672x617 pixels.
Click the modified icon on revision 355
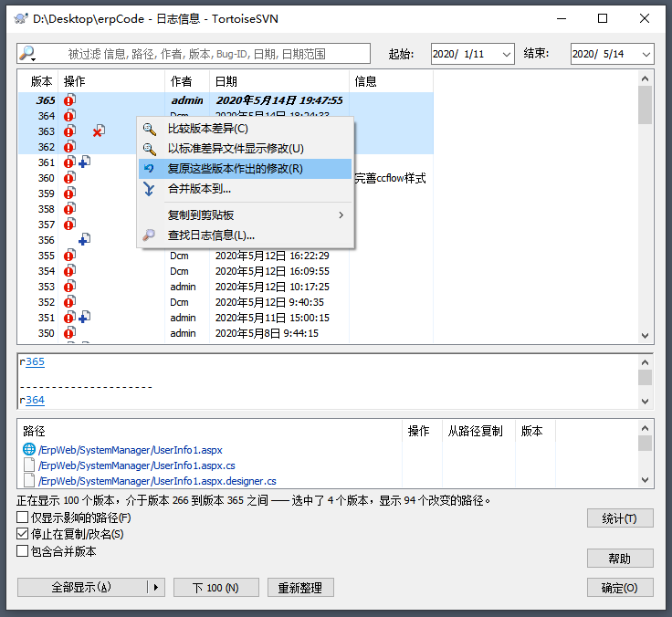70,256
